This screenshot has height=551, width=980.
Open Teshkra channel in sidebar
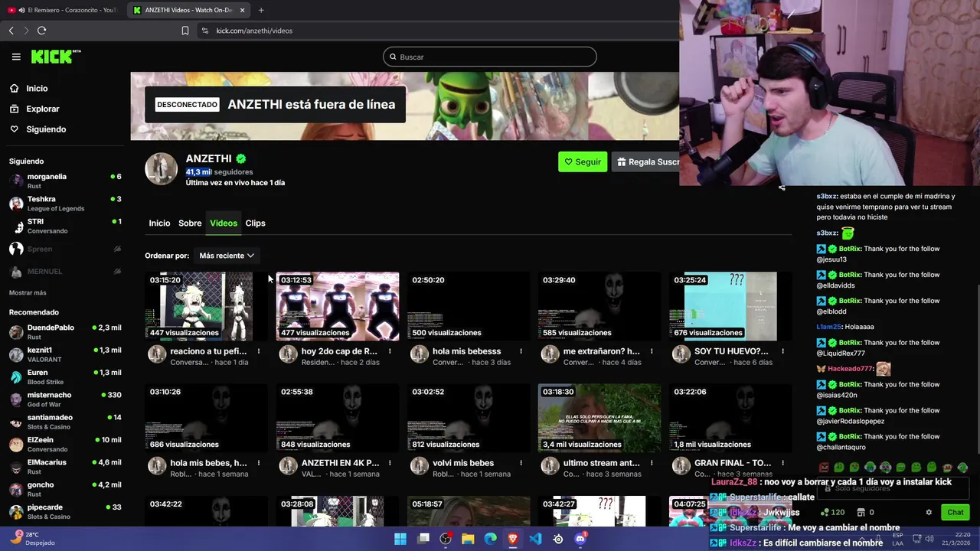click(65, 204)
